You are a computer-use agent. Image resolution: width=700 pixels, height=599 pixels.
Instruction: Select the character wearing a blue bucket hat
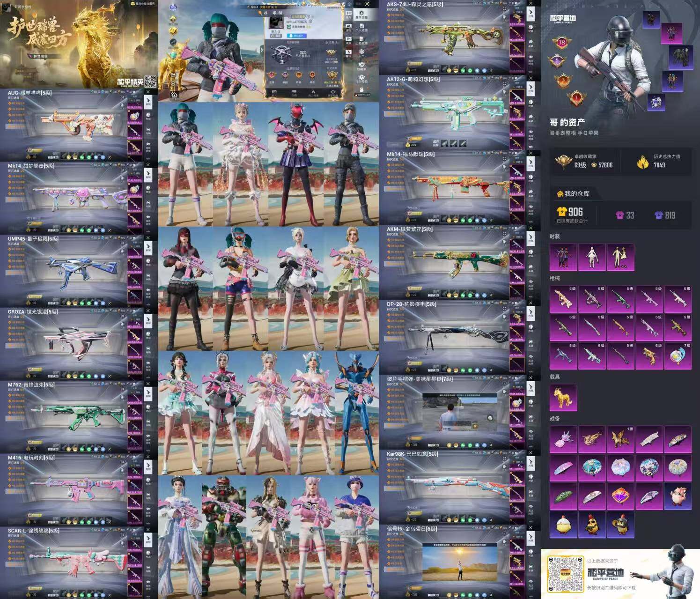tap(356, 536)
